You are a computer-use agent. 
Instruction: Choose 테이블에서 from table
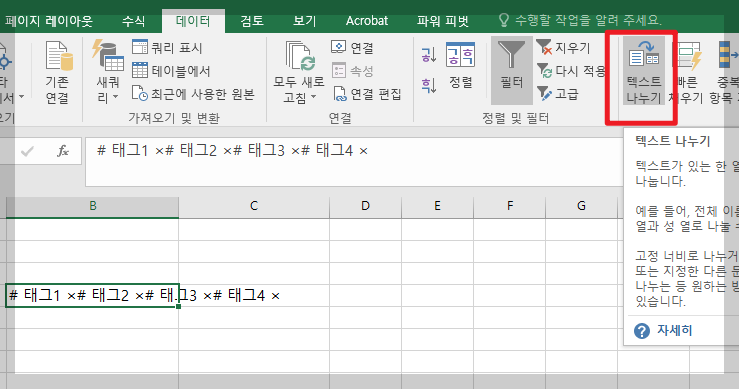(171, 71)
